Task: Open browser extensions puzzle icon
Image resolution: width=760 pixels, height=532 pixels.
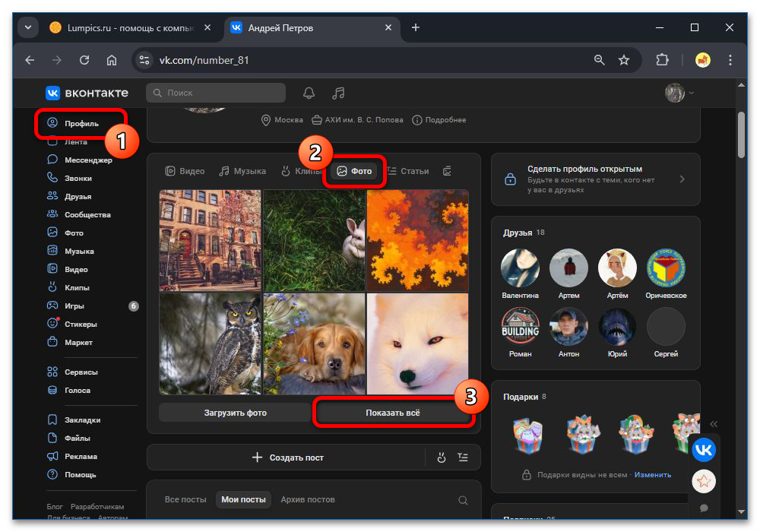Action: pos(662,60)
